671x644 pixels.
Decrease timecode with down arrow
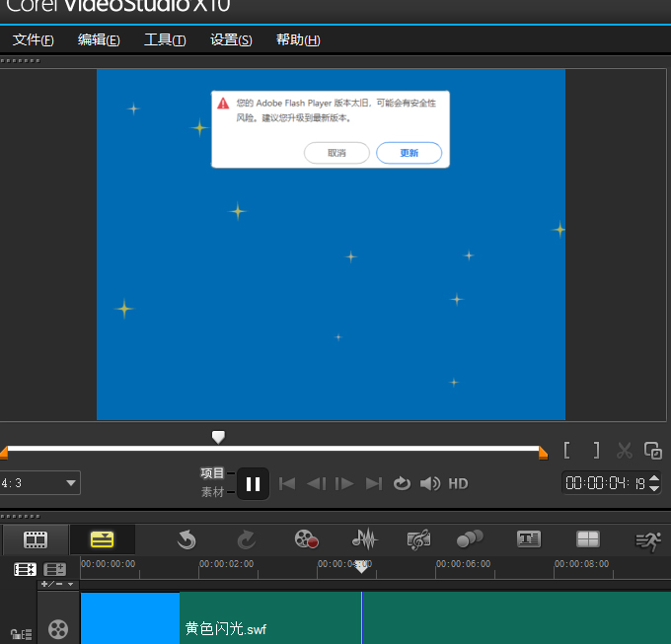pos(654,488)
